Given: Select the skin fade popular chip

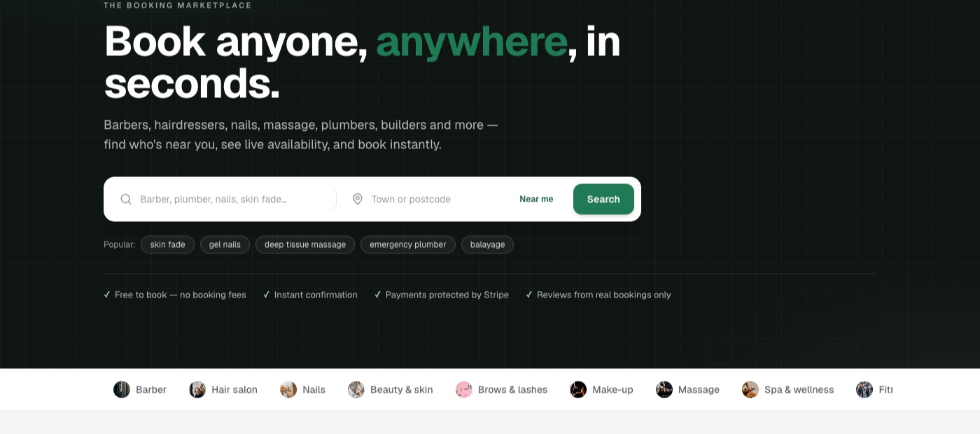Looking at the screenshot, I should click(167, 244).
